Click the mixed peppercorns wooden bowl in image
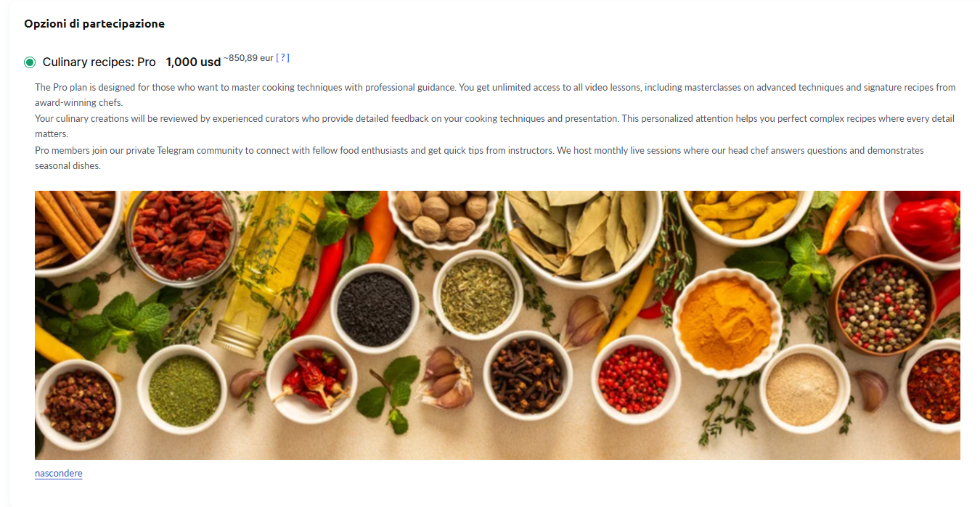Viewport: 980px width, 507px height. [883, 305]
